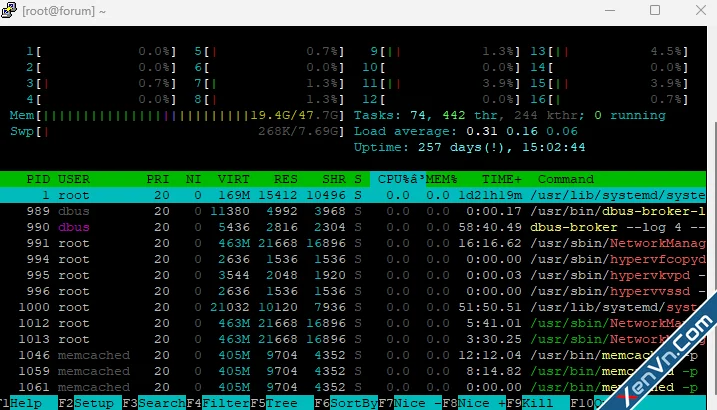Click TIME+ value 58:40.49
Viewport: 717px width, 410px height.
490,227
